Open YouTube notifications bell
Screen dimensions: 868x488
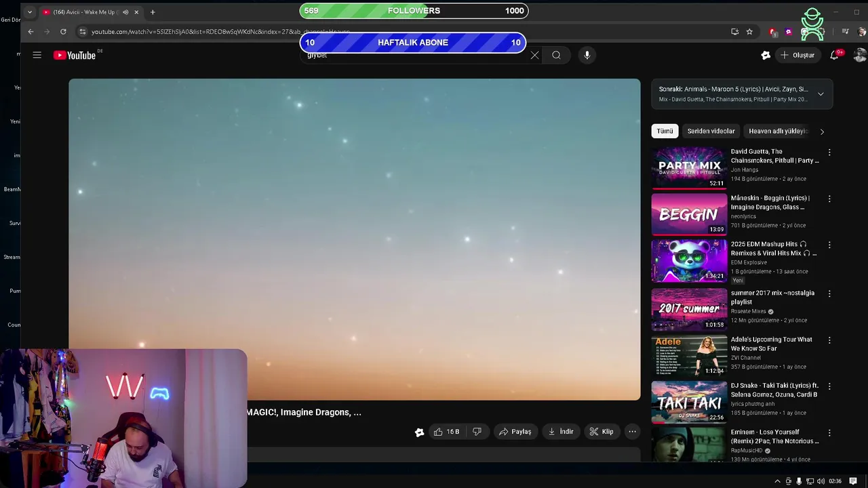[x=835, y=55]
